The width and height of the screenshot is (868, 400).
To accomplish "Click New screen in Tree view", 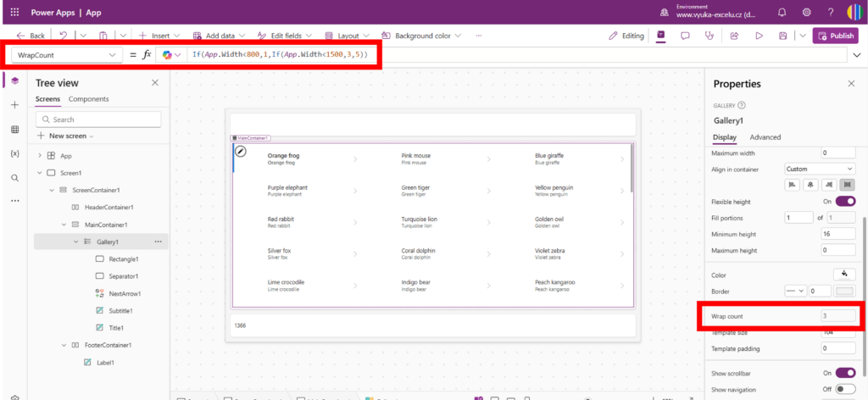I will click(66, 136).
